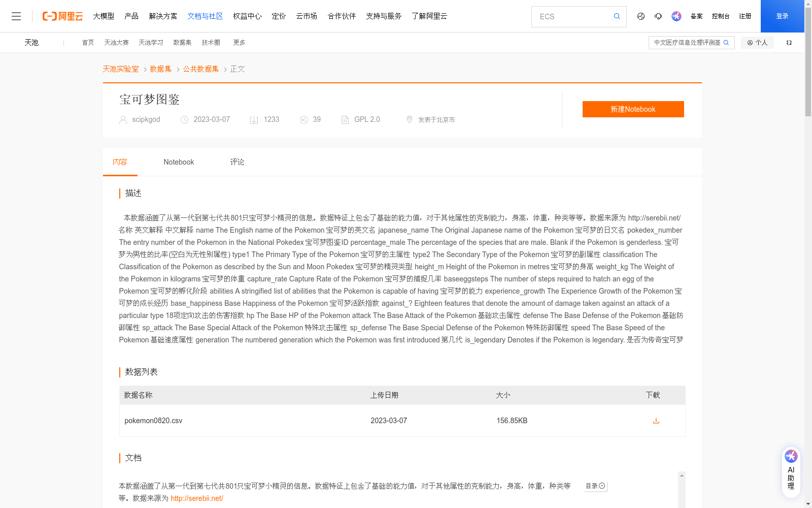Open the 支持与服务 menu
This screenshot has width=812, height=508.
point(384,16)
